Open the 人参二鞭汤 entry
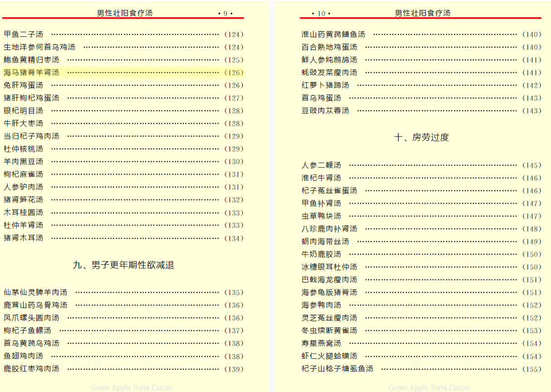This screenshot has width=551, height=392. tap(321, 166)
